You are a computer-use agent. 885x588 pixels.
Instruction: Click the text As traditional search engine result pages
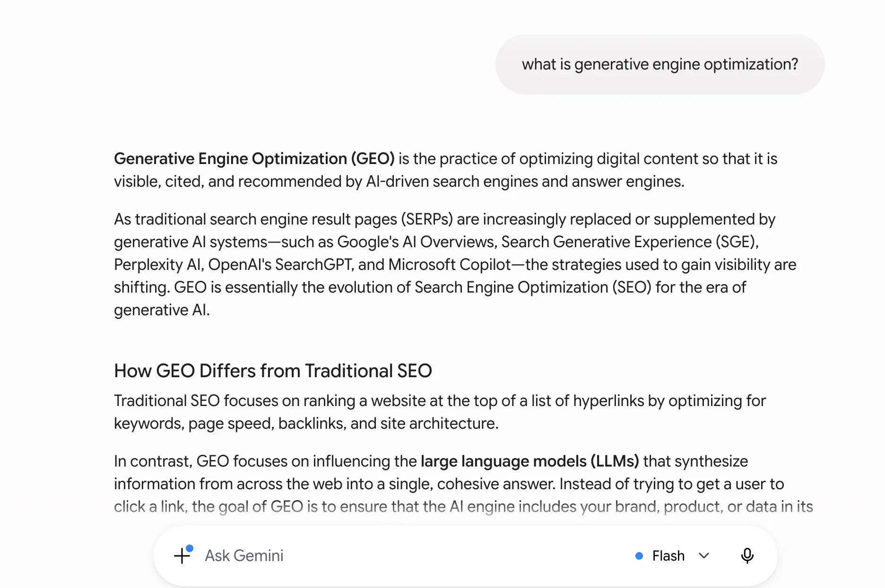tap(256, 219)
